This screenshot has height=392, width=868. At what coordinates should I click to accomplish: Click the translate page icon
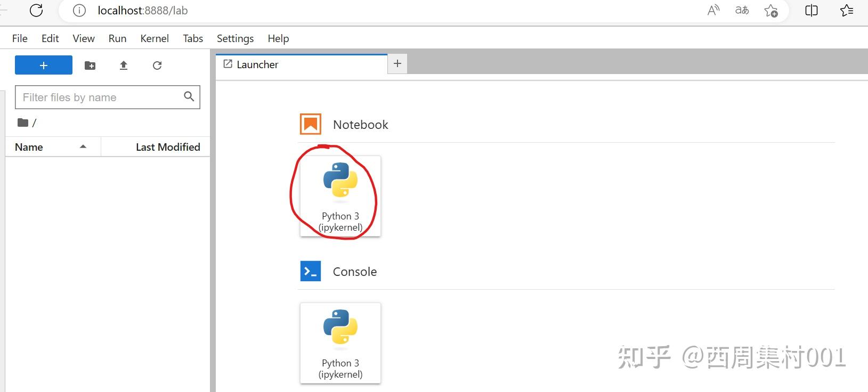pyautogui.click(x=742, y=10)
